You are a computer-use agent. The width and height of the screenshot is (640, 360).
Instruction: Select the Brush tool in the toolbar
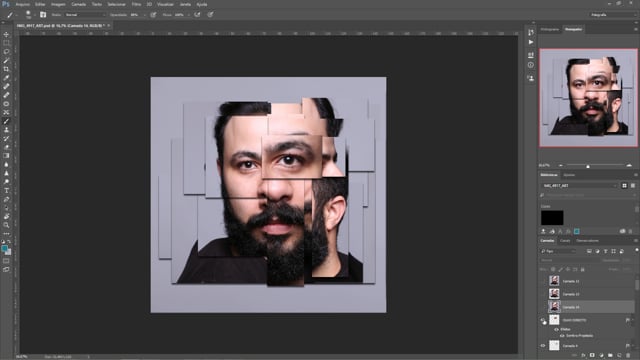(6, 121)
